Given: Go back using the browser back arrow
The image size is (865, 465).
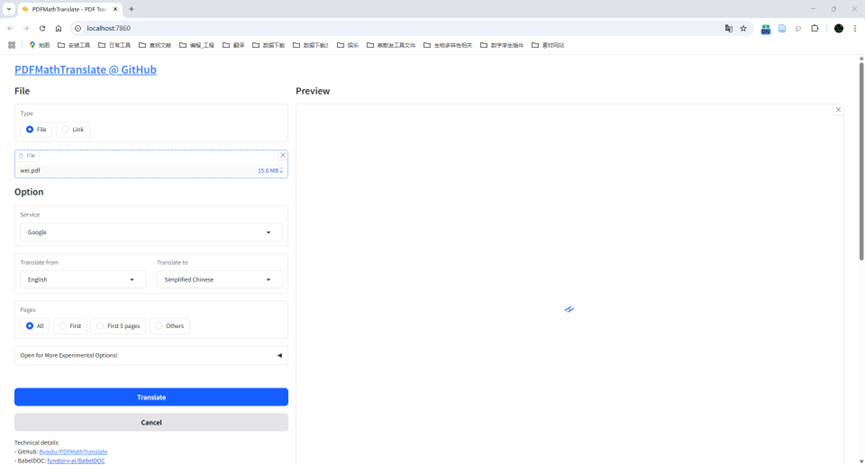Looking at the screenshot, I should point(10,28).
